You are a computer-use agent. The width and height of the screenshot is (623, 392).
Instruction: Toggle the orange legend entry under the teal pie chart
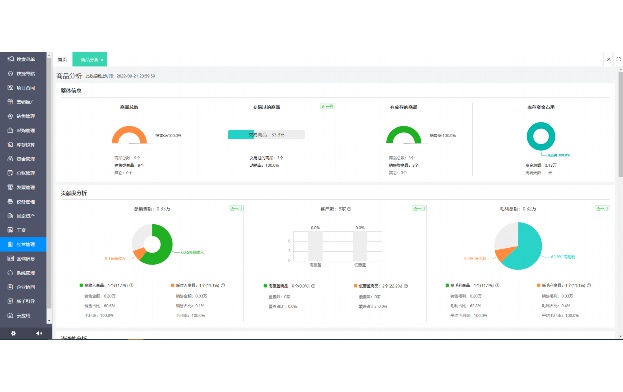click(x=564, y=285)
